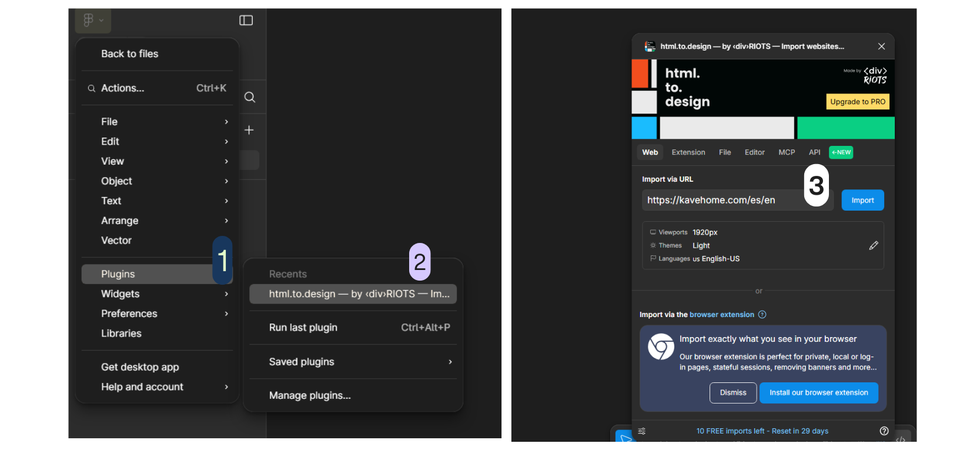Open the Plugins menu item

point(157,274)
